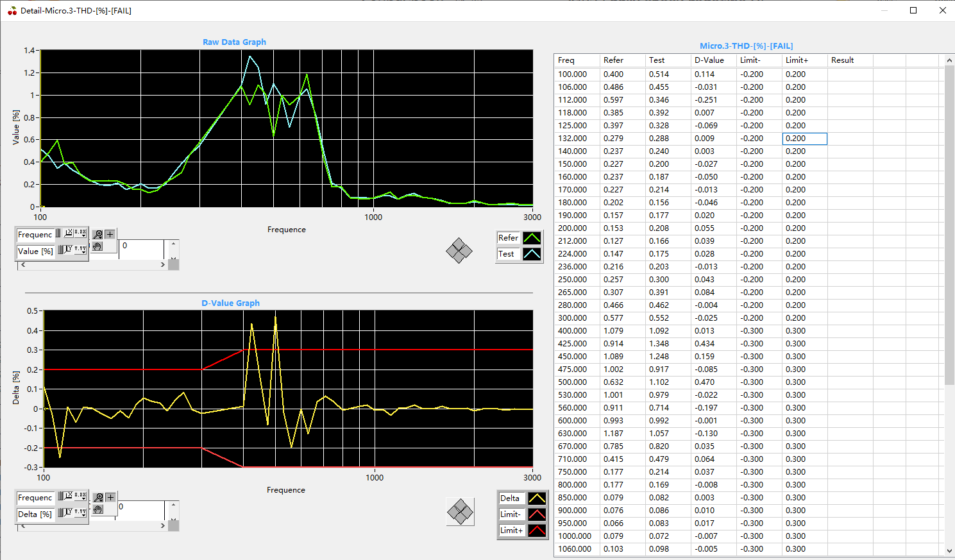Open the y.yy format dropdown for Delta [%]
This screenshot has width=955, height=560.
pos(80,513)
